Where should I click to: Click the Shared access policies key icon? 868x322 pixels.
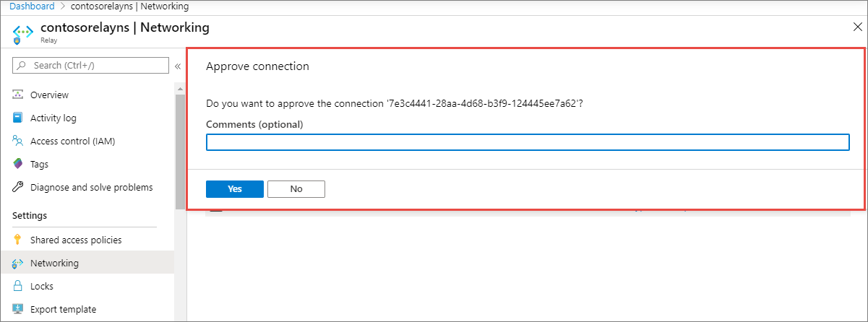click(18, 240)
